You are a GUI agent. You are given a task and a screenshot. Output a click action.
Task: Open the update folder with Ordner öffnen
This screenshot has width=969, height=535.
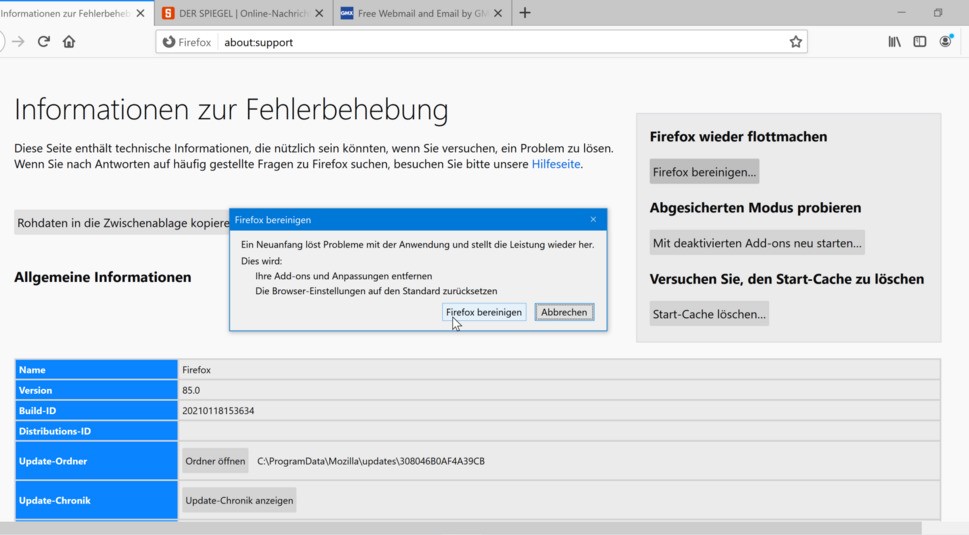(215, 461)
